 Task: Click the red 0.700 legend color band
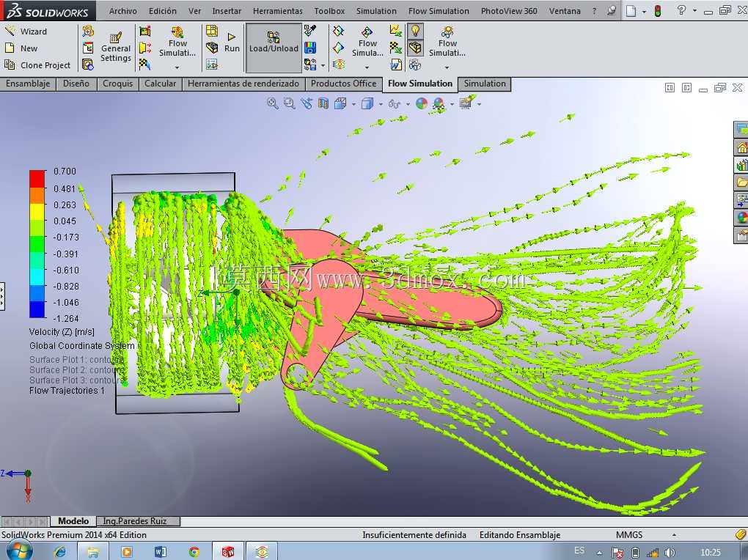37,179
